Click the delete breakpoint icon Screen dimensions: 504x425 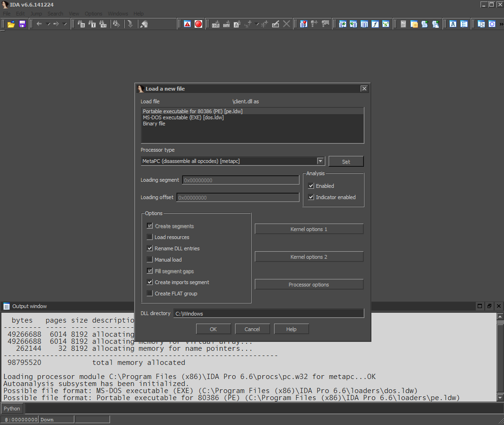point(326,24)
